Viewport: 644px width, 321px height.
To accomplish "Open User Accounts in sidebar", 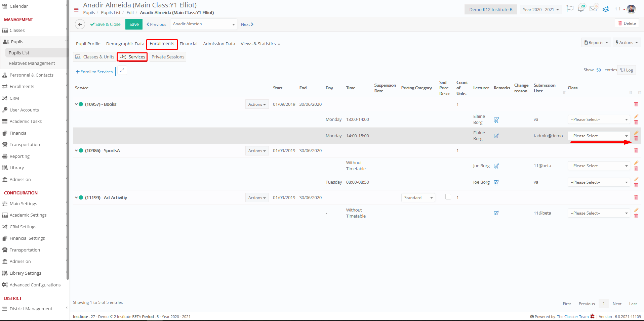I will [x=24, y=110].
